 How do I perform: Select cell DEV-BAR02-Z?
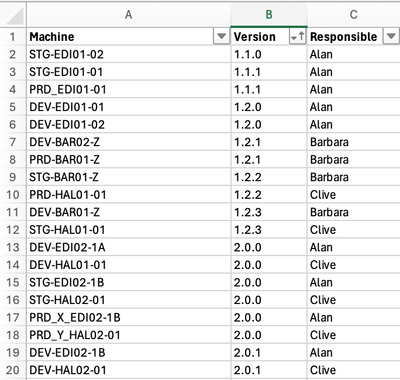coord(129,142)
